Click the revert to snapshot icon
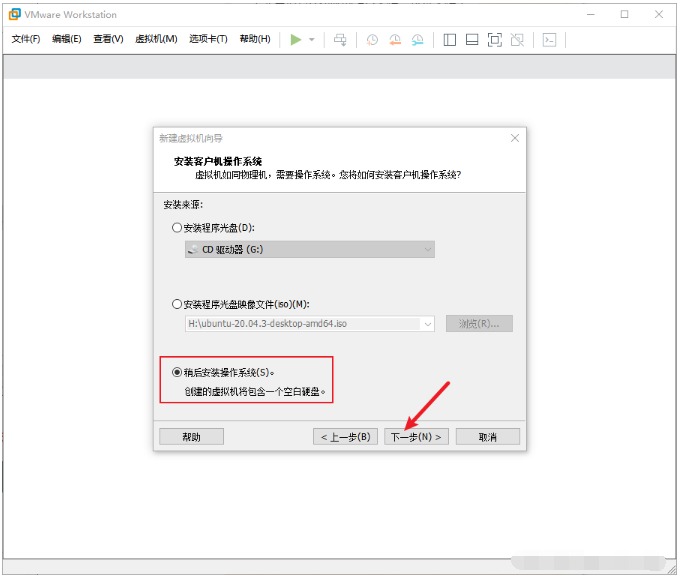 (x=395, y=40)
